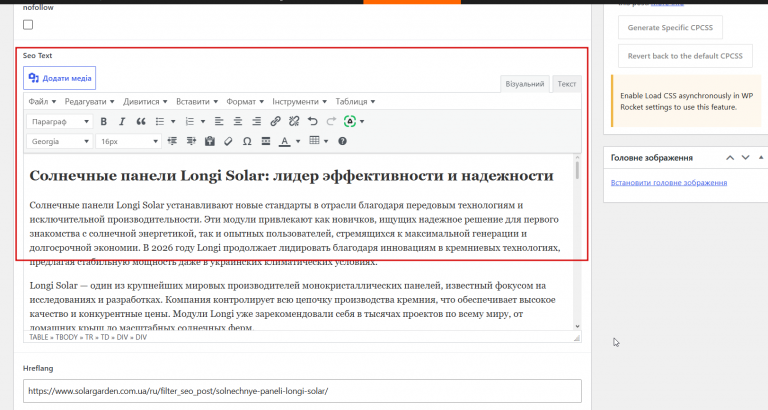Expand bullet list style options arrow

(x=173, y=121)
